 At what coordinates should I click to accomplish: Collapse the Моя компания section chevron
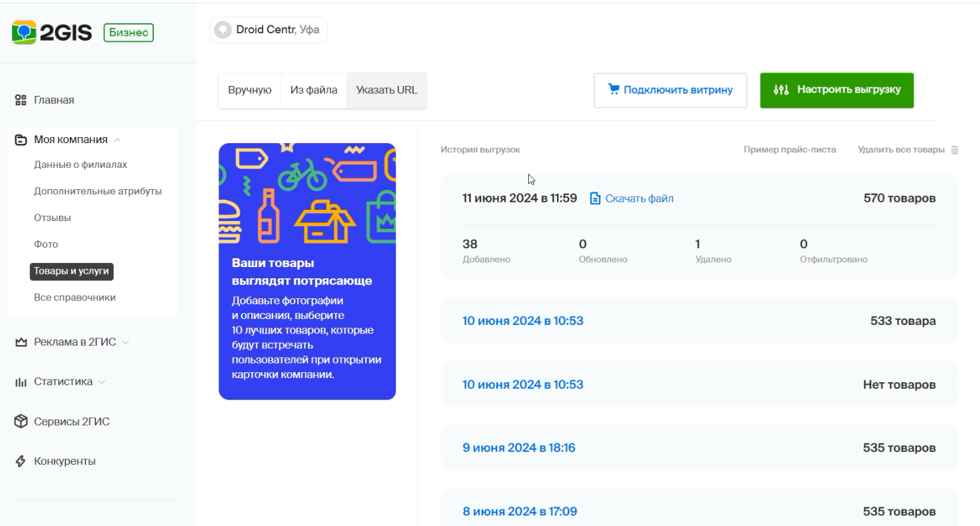click(x=117, y=140)
